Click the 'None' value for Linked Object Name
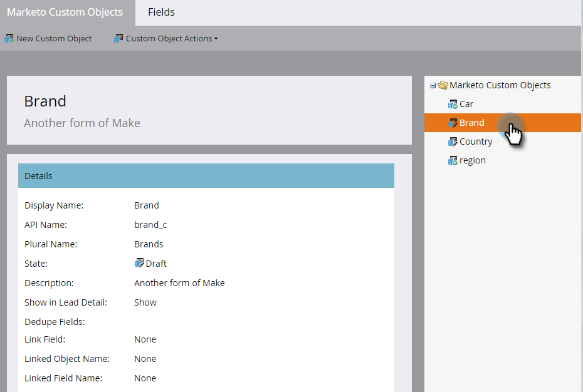Image resolution: width=583 pixels, height=392 pixels. [x=145, y=359]
